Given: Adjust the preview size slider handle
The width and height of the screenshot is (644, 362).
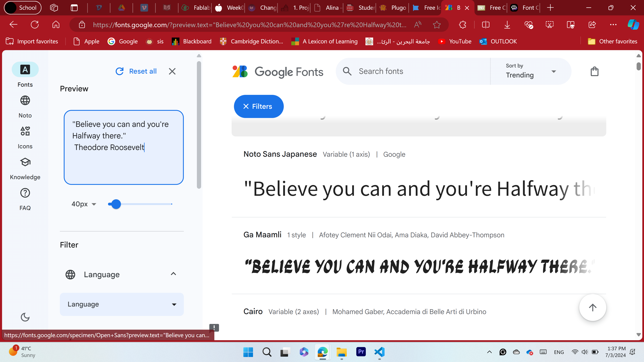Looking at the screenshot, I should (116, 204).
